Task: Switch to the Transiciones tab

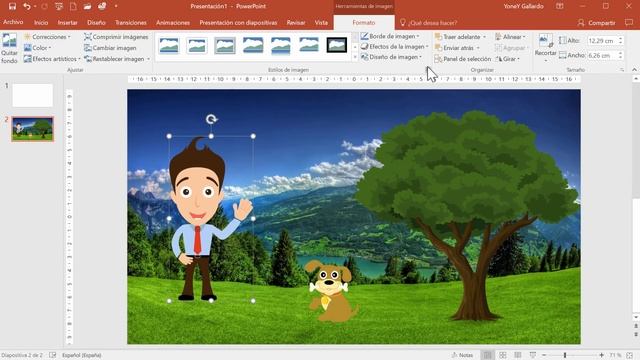Action: coord(131,22)
